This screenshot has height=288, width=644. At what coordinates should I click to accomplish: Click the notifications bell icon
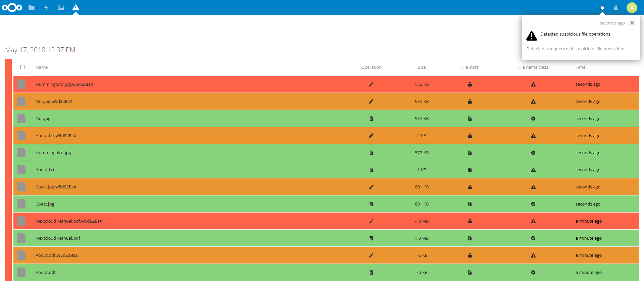point(602,7)
